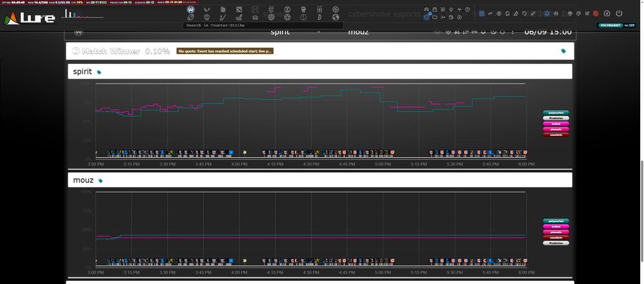This screenshot has width=644, height=284.
Task: Click the mouz outcome title
Action: [x=83, y=180]
